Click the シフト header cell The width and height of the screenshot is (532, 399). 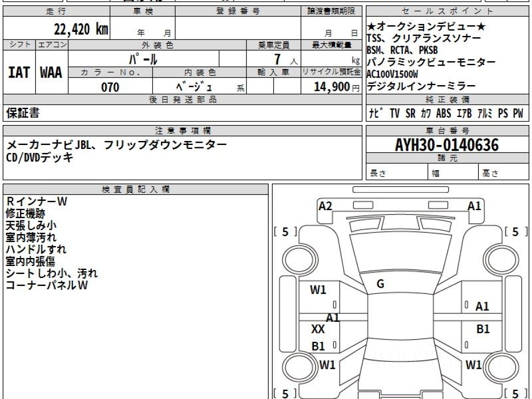[x=19, y=45]
